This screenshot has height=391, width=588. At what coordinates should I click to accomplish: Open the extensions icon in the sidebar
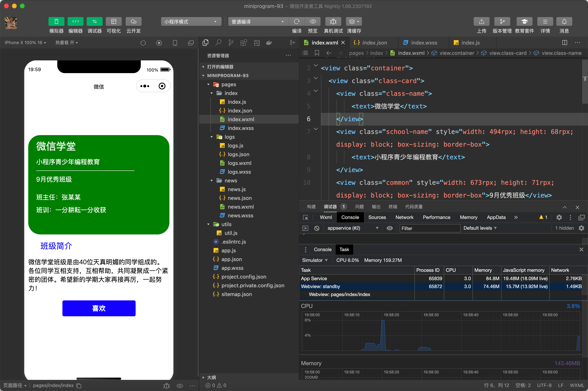coord(244,43)
